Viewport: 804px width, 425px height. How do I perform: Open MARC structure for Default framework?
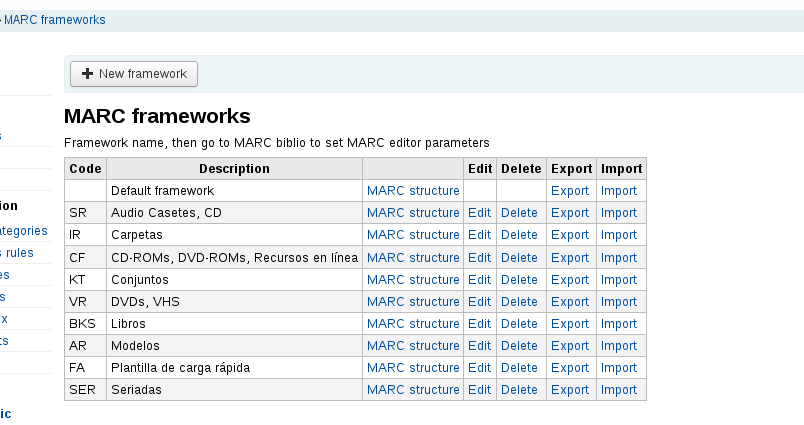[413, 190]
